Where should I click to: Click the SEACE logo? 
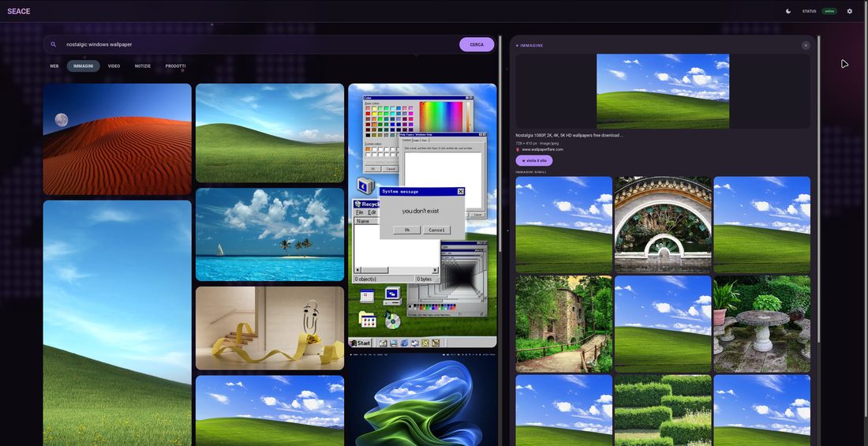pyautogui.click(x=19, y=11)
